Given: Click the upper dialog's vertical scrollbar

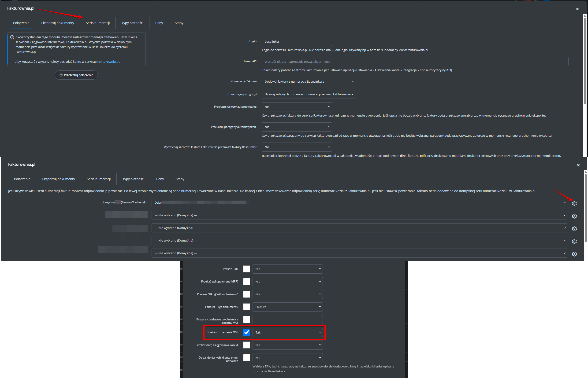Looking at the screenshot, I should (x=585, y=61).
